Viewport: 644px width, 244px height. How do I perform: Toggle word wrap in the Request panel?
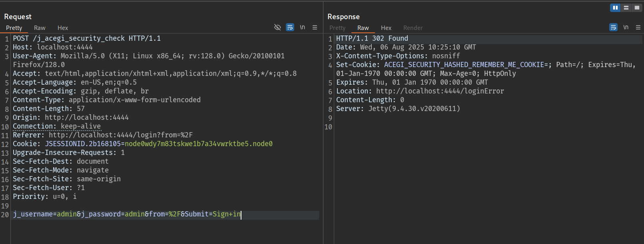tap(290, 27)
